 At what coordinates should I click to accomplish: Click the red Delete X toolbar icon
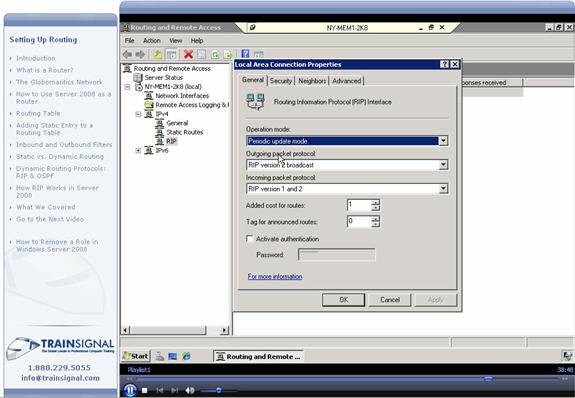tap(188, 55)
